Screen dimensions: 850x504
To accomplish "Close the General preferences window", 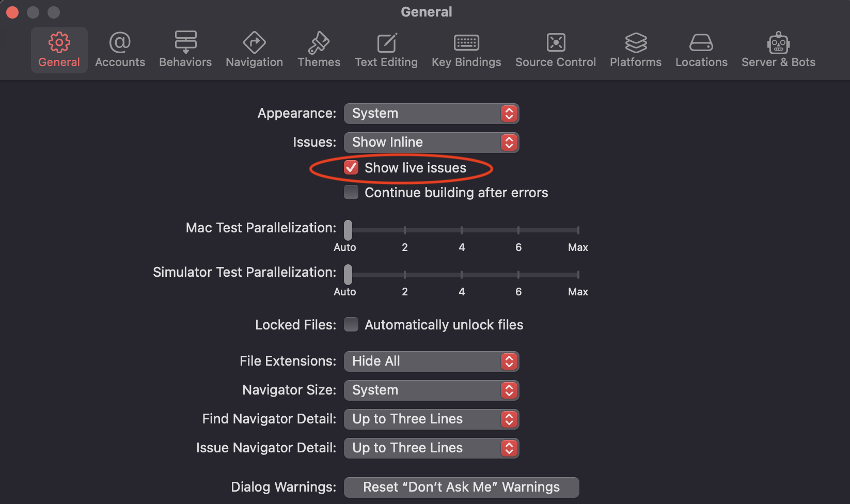I will tap(12, 12).
